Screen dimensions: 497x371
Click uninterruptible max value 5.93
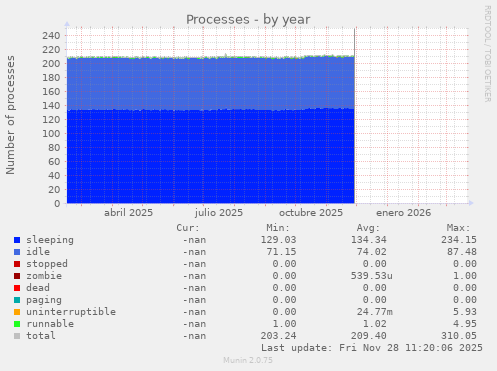coord(465,312)
